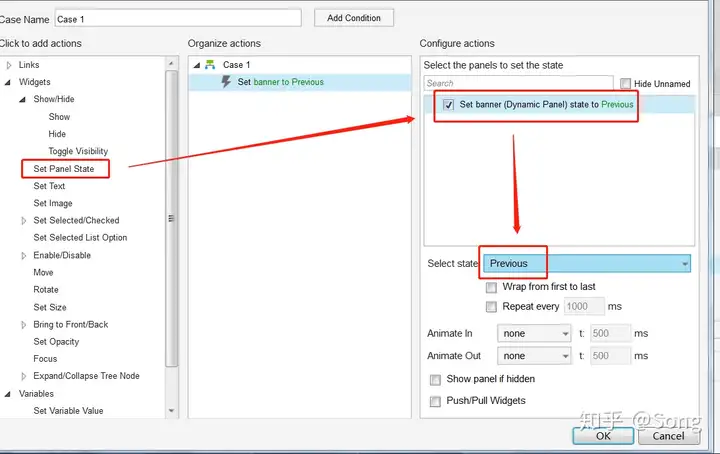Screen dimensions: 720x454
Task: Add the Set Size action
Action: click(50, 307)
